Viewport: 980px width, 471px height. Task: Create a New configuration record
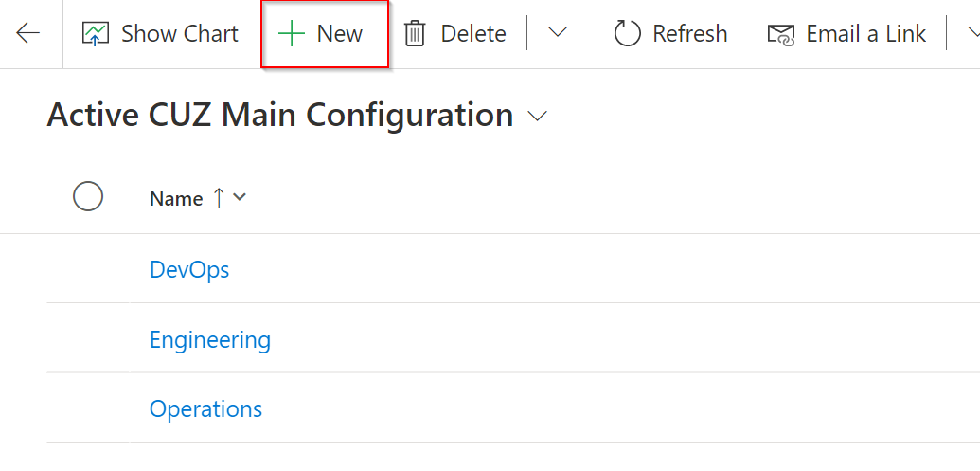(339, 34)
